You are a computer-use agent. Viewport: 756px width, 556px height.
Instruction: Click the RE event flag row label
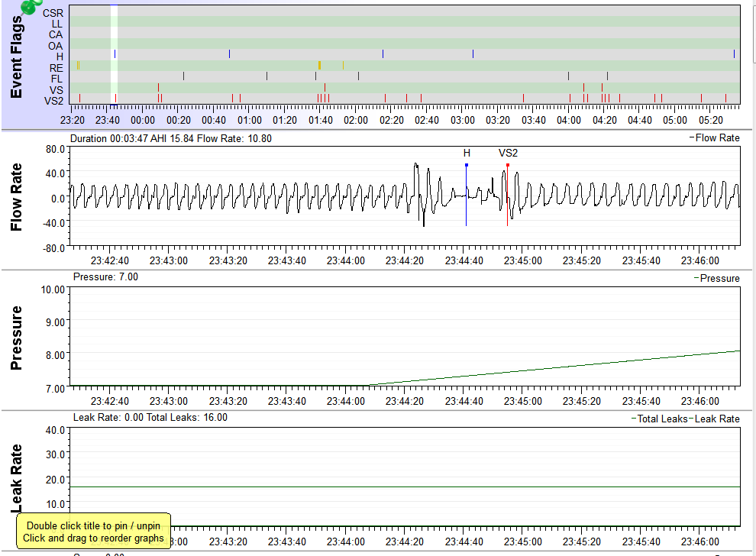tap(57, 68)
